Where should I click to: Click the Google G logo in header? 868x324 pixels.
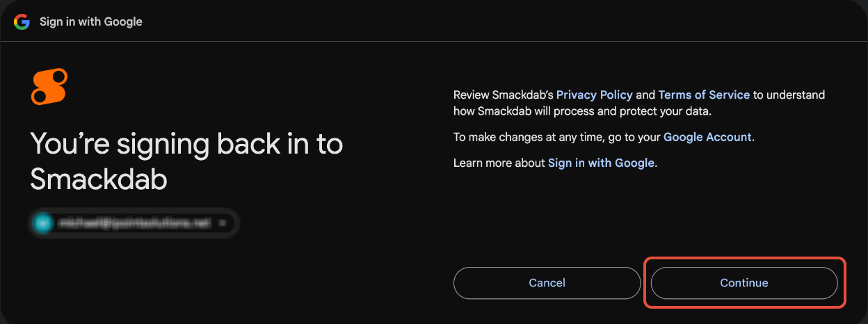pos(22,22)
